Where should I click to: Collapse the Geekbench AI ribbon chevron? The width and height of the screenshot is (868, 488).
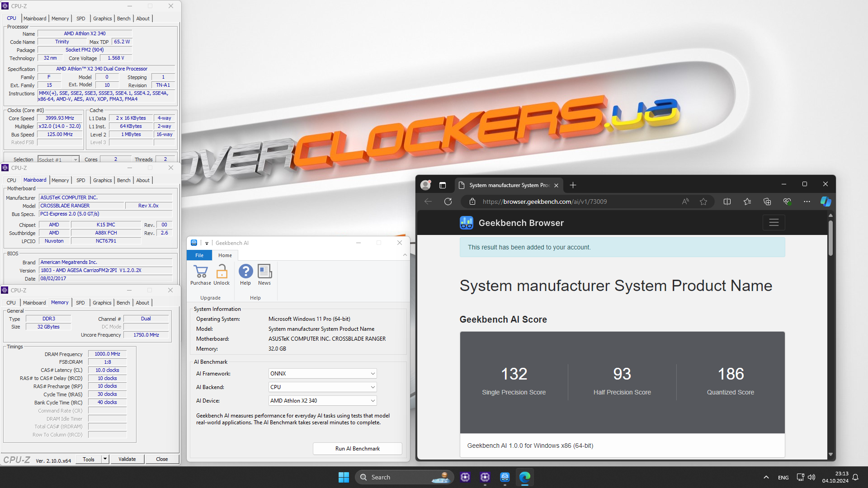point(405,255)
